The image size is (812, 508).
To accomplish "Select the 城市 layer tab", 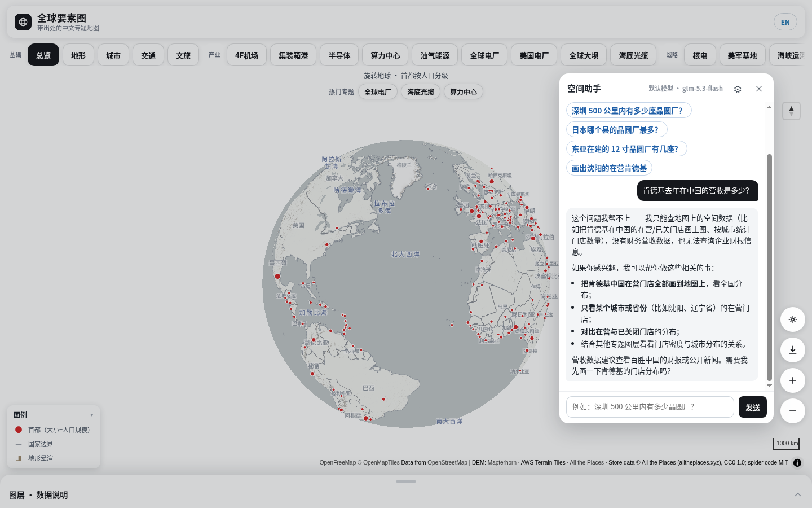I will pyautogui.click(x=113, y=55).
